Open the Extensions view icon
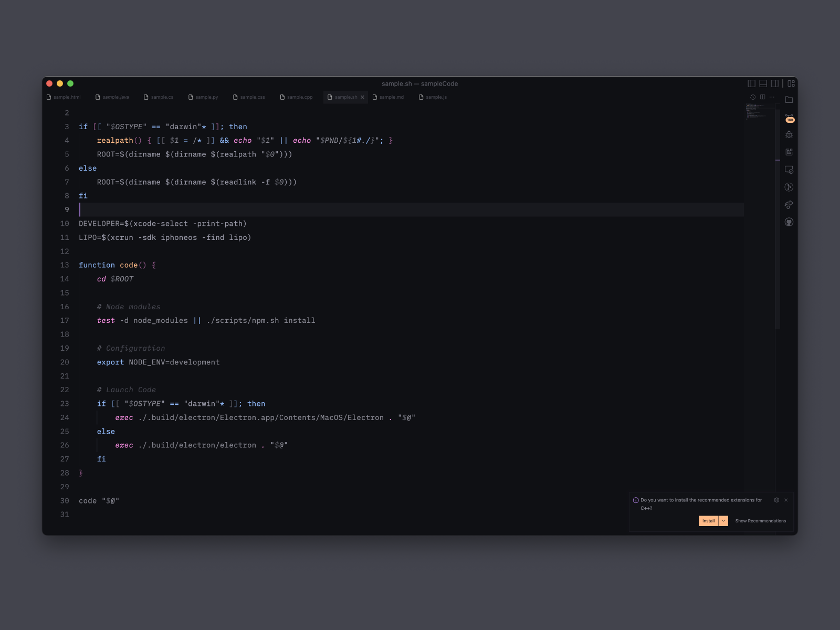Viewport: 840px width, 630px height. (789, 152)
